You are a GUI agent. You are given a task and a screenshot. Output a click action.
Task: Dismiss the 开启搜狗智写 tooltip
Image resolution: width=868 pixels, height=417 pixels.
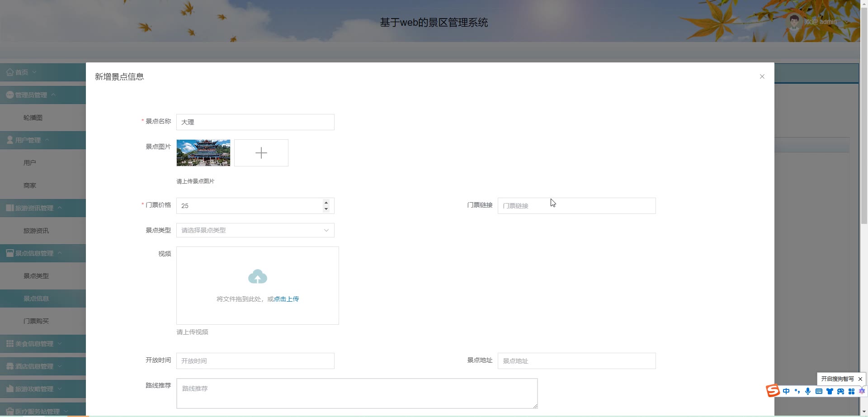point(860,379)
